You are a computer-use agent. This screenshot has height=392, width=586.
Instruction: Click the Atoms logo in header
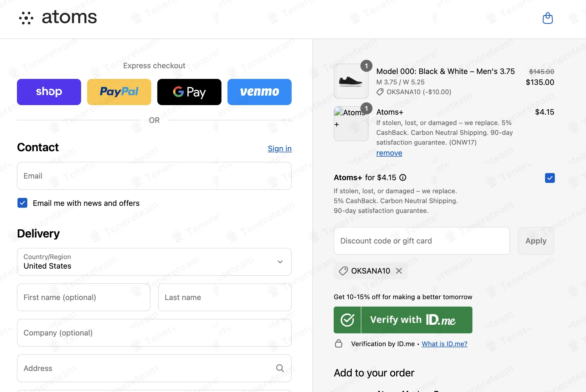(x=58, y=17)
